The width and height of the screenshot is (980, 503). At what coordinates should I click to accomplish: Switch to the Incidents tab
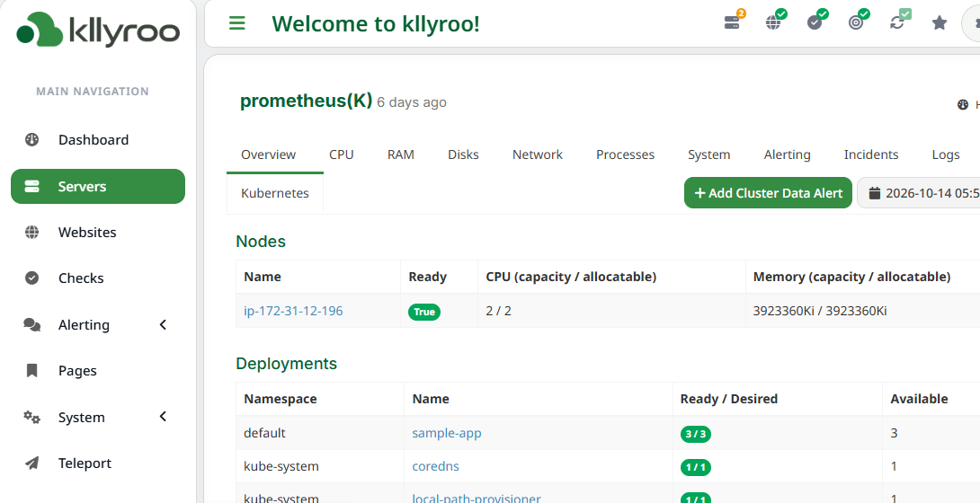pos(870,154)
